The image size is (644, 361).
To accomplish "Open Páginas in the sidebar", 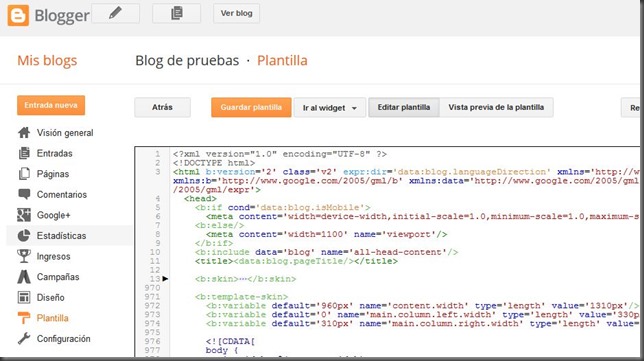I will 53,174.
